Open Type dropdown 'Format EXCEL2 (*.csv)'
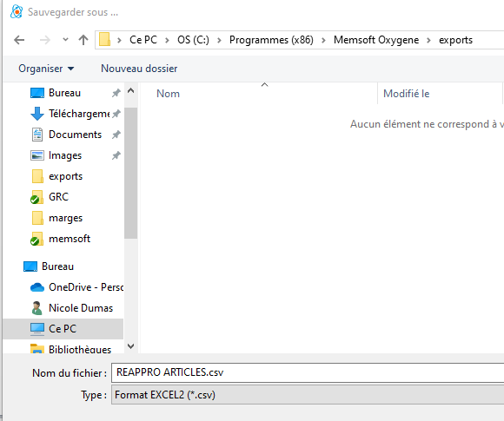The width and height of the screenshot is (504, 421). (x=308, y=395)
